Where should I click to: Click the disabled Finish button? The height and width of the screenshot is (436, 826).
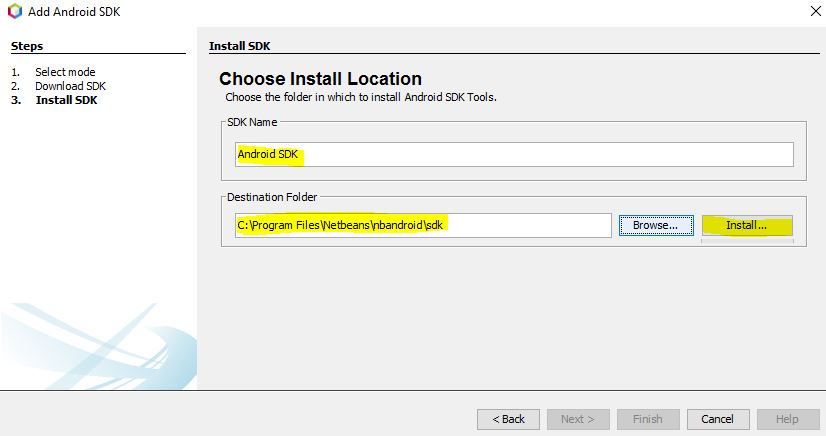(x=648, y=419)
